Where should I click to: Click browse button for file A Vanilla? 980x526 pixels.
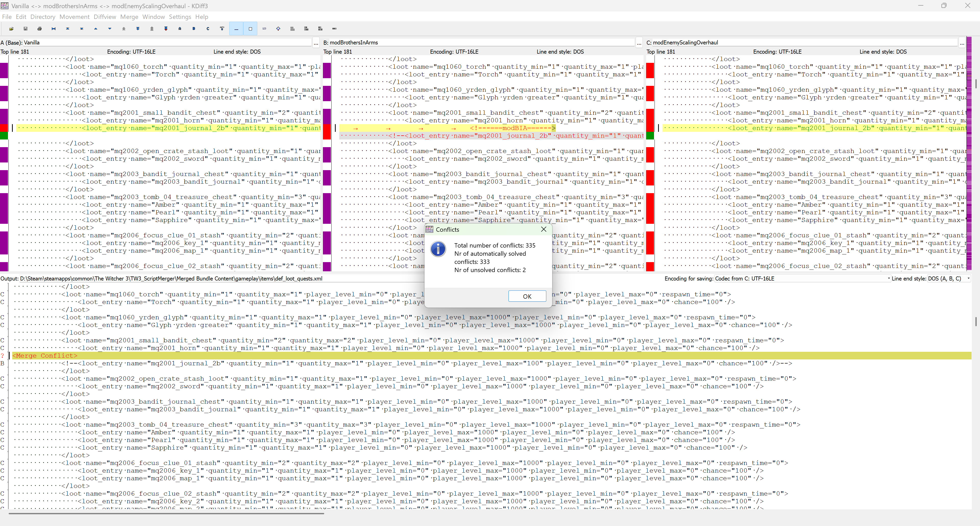[x=316, y=43]
